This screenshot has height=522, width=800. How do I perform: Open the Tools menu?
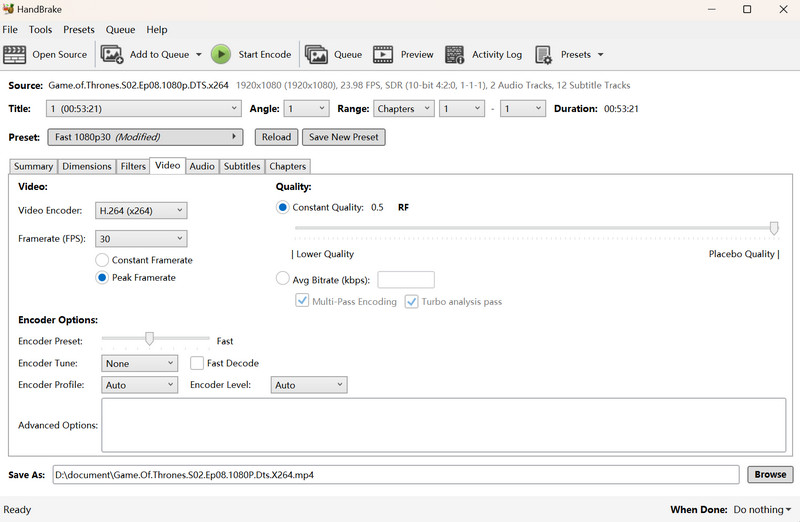click(x=40, y=30)
